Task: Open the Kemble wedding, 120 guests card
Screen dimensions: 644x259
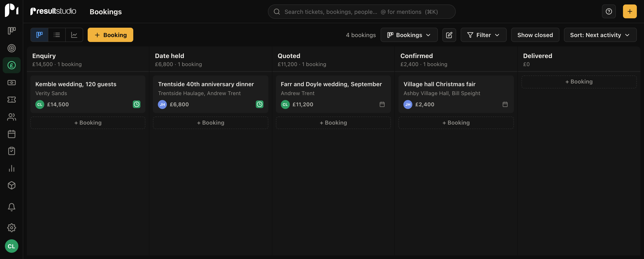Action: coord(88,94)
